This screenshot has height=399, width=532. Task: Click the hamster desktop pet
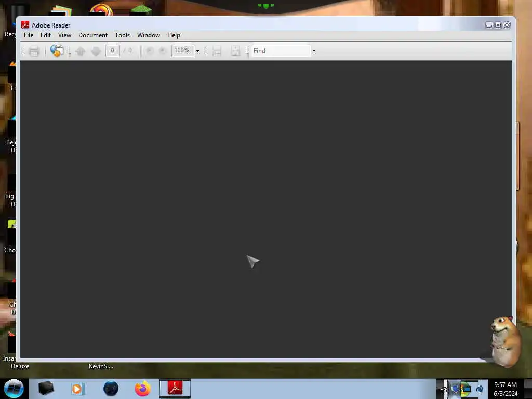click(505, 341)
